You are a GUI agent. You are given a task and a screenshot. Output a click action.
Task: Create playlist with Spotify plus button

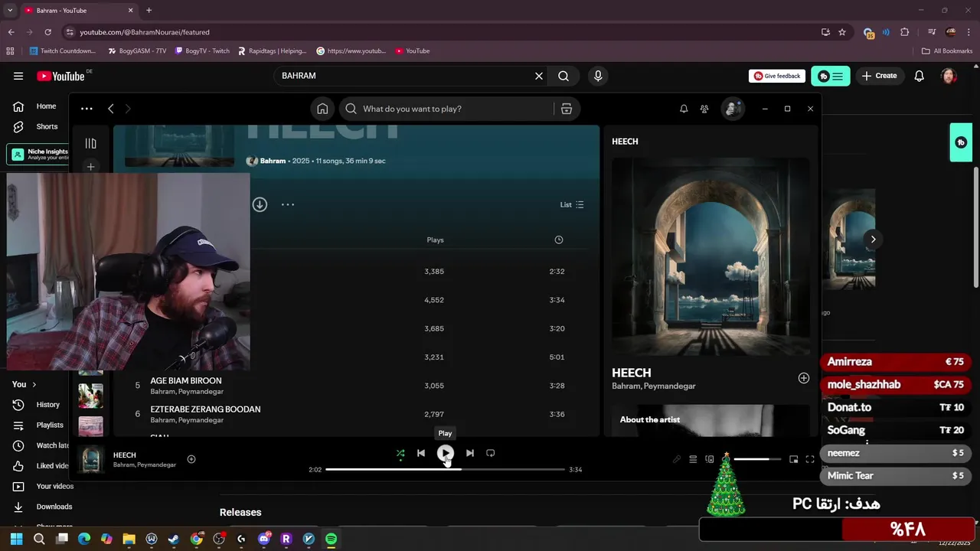[90, 166]
